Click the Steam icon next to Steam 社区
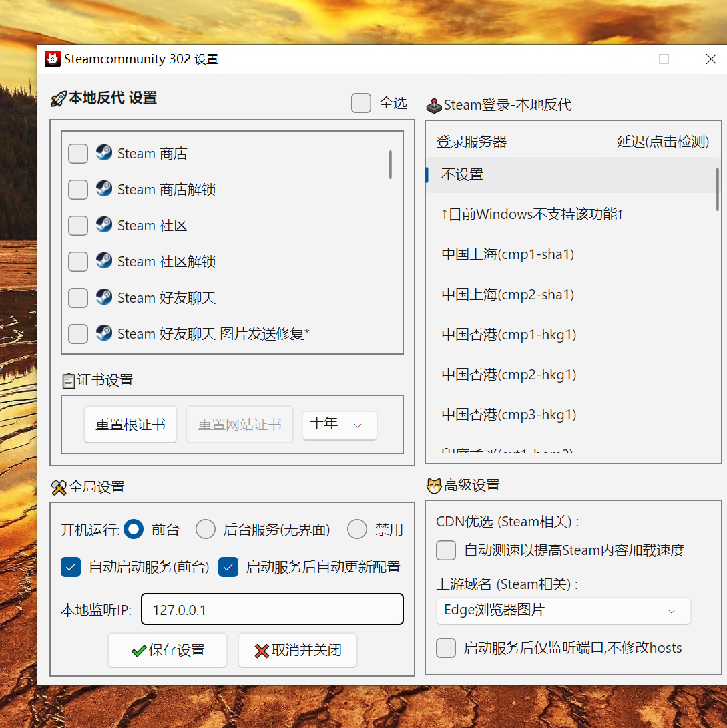Image resolution: width=727 pixels, height=728 pixels. coord(103,225)
